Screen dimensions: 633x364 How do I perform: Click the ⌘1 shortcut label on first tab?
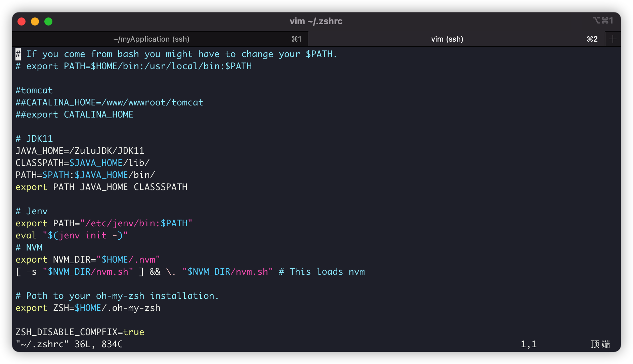(296, 39)
